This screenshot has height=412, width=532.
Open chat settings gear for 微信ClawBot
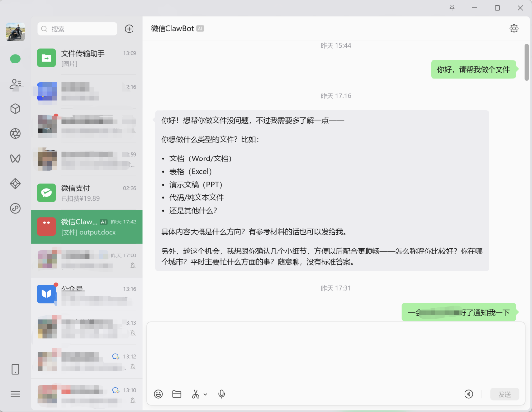[514, 28]
